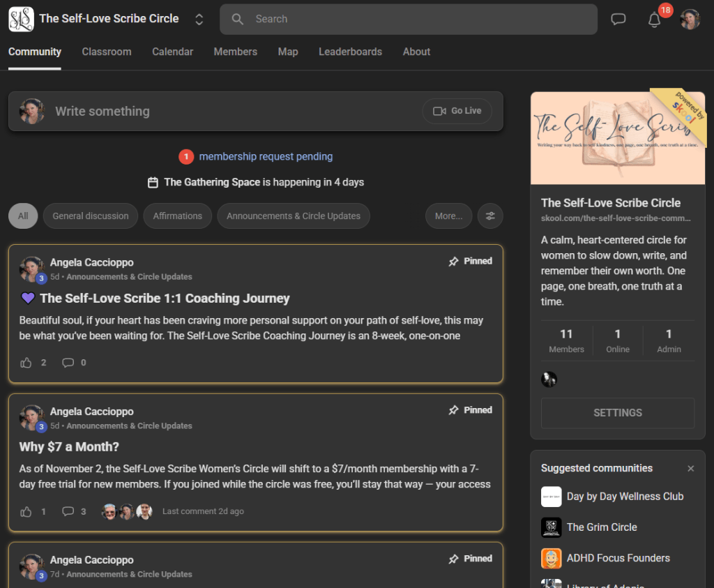Open the membership request pending link
The height and width of the screenshot is (588, 714).
click(x=266, y=157)
